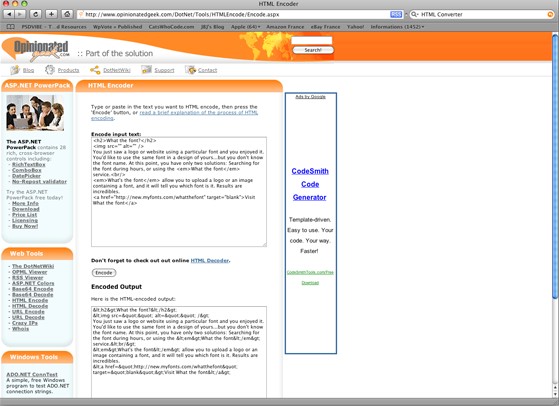This screenshot has width=559, height=406.
Task: Open the ComboBox link
Action: (26, 170)
